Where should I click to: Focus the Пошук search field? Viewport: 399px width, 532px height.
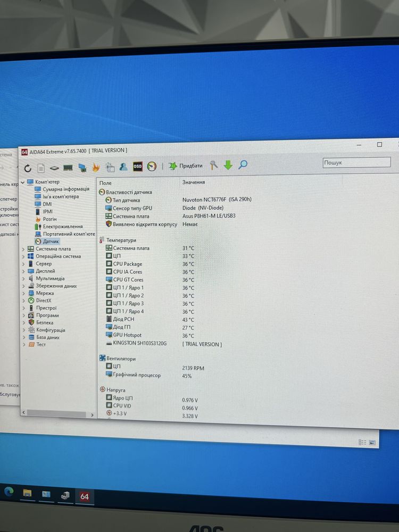[x=356, y=162]
